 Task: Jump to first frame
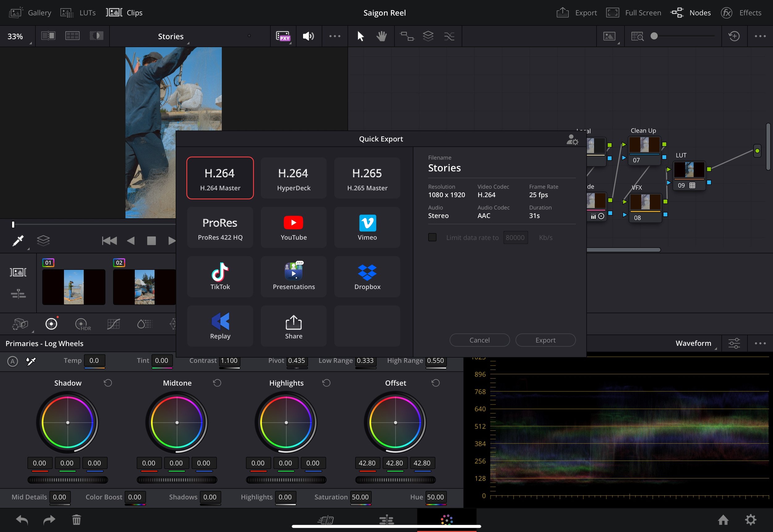coord(109,241)
